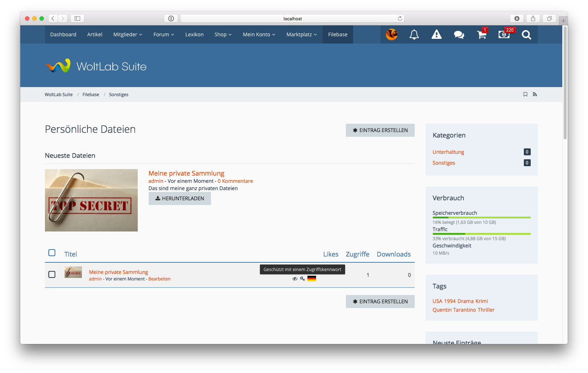Toggle the select-all checkbox beside Titel
Screen dimensions: 588x373
tap(52, 253)
